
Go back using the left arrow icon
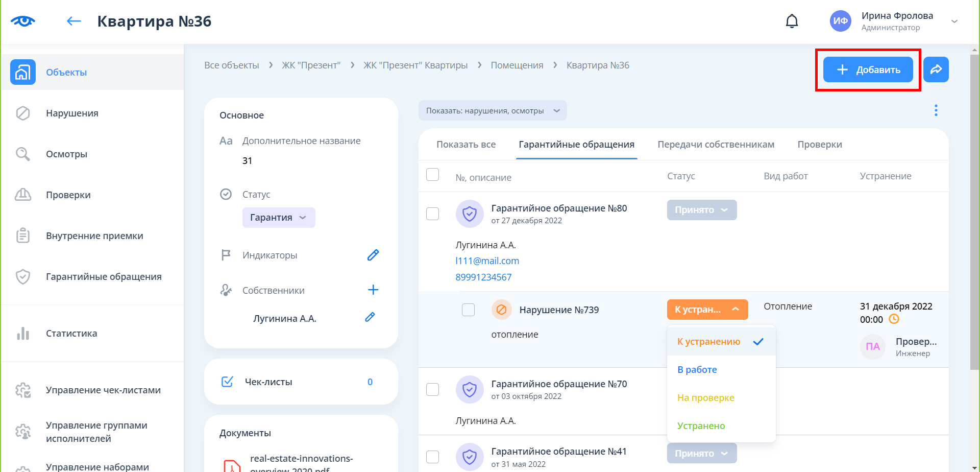(74, 21)
